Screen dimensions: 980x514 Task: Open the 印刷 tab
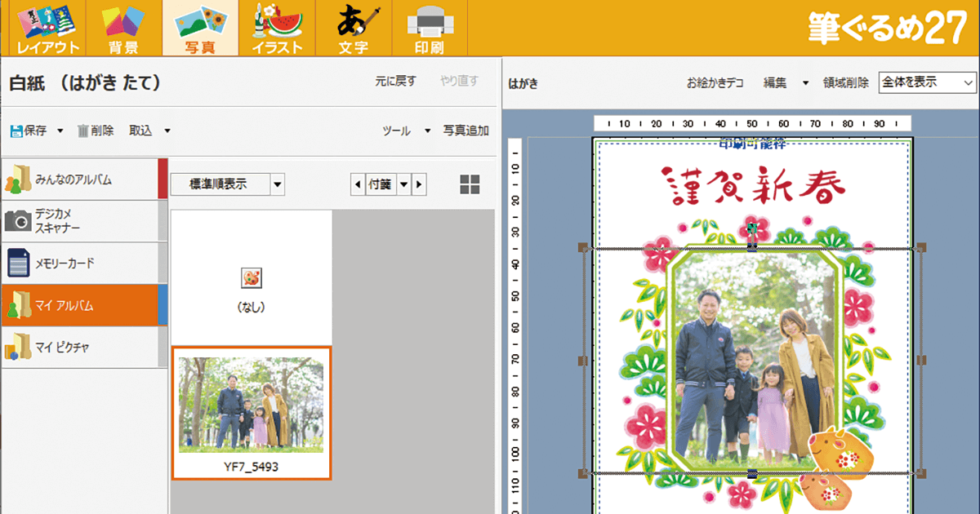430,29
